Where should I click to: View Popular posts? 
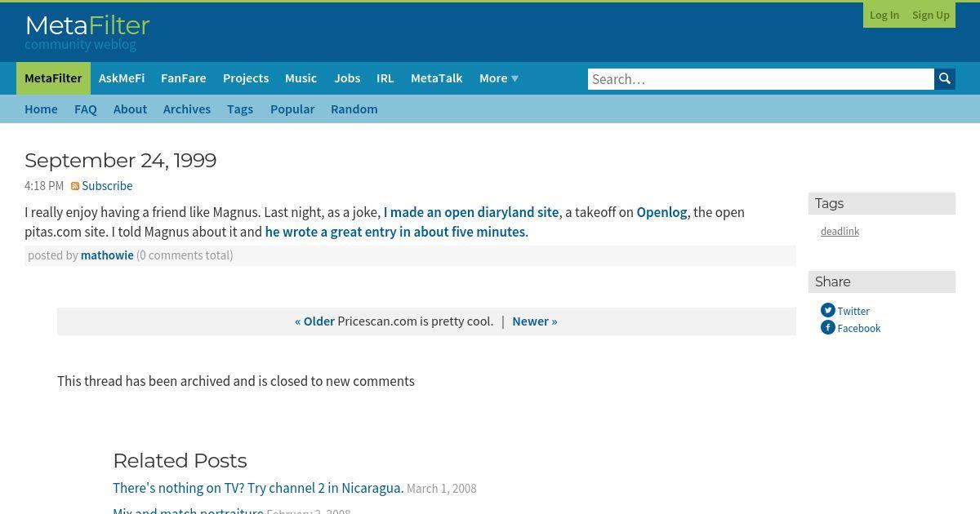[x=292, y=109]
